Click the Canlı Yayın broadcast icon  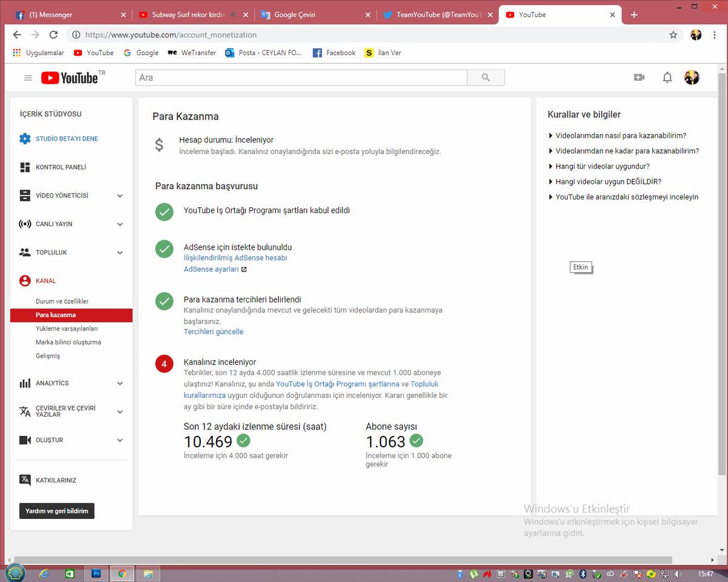25,224
